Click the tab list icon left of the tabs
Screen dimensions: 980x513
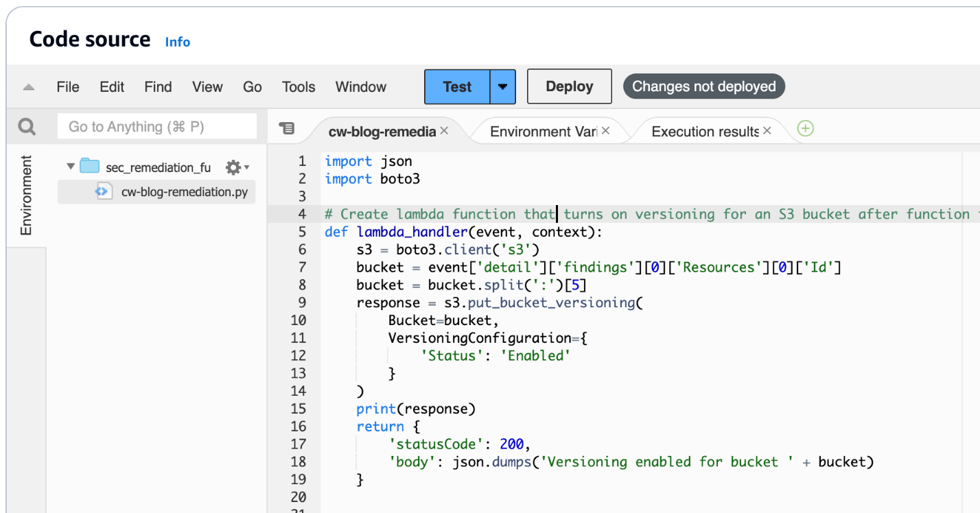pos(288,128)
